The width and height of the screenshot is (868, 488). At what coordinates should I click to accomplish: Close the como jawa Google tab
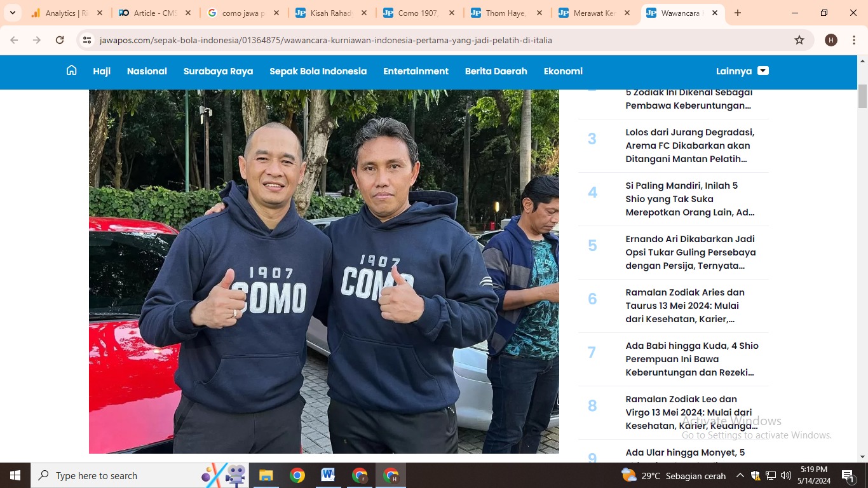(x=276, y=13)
